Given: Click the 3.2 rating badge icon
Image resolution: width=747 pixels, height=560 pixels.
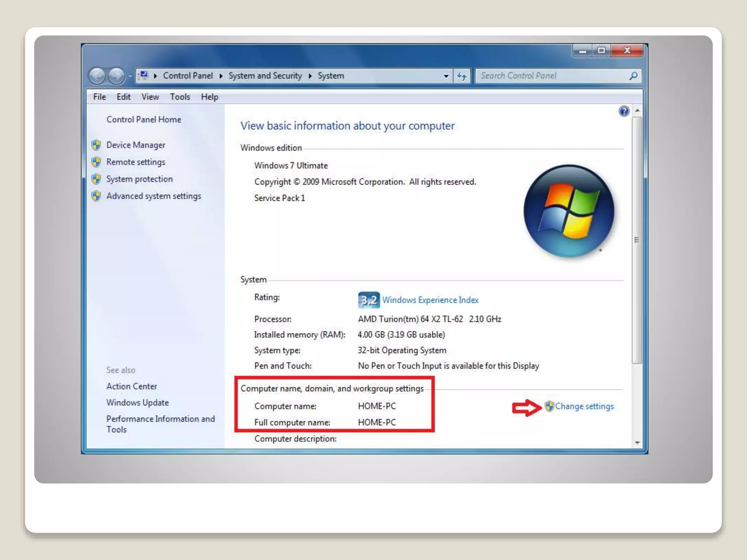Looking at the screenshot, I should coord(368,300).
